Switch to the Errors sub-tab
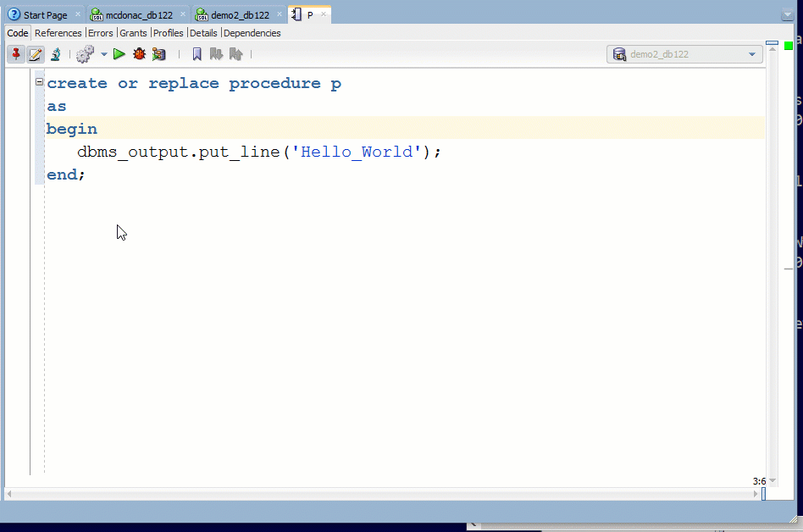Image resolution: width=803 pixels, height=532 pixels. [100, 33]
